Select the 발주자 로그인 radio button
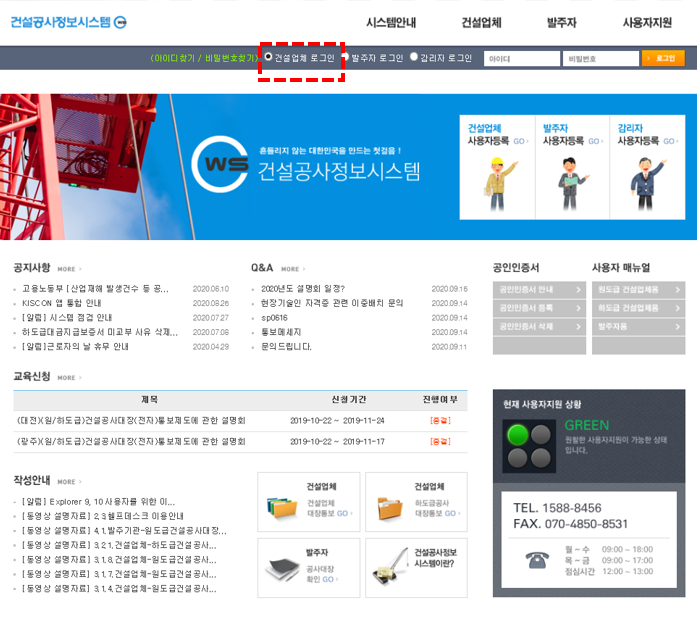 (345, 56)
